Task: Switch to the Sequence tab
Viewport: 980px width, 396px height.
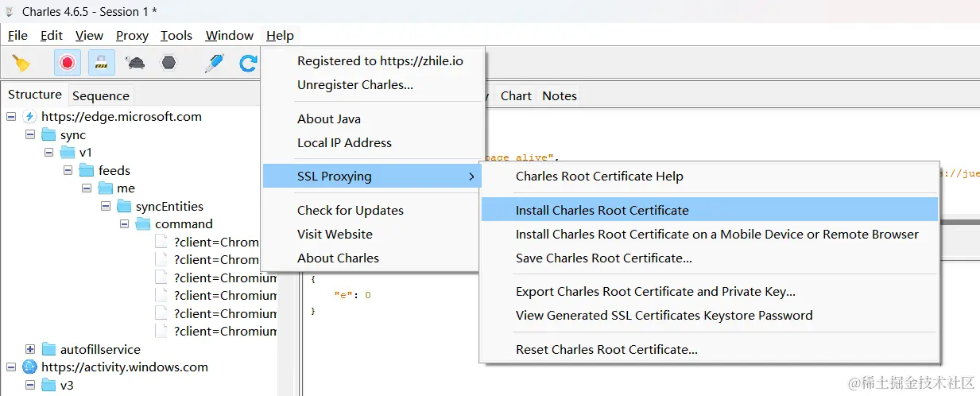Action: click(101, 95)
